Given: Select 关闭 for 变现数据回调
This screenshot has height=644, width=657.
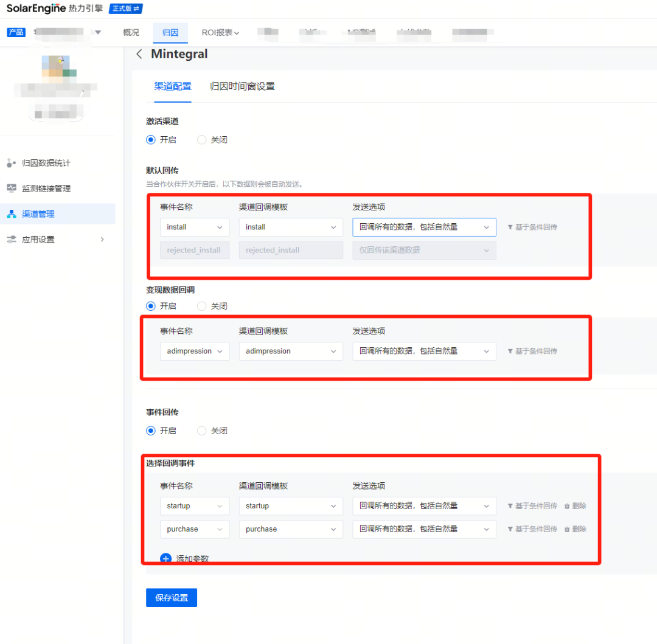Looking at the screenshot, I should pyautogui.click(x=201, y=306).
